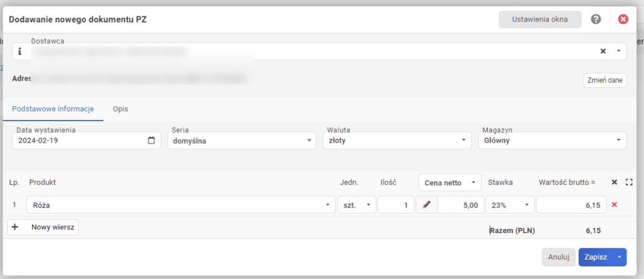Select the Podstawowe informacje tab

pyautogui.click(x=53, y=109)
